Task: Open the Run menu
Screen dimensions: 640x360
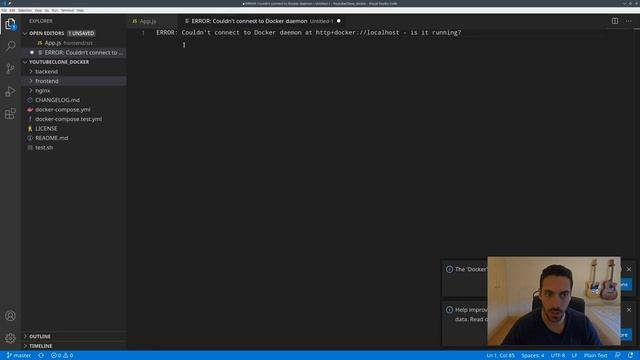Action: 55,10
